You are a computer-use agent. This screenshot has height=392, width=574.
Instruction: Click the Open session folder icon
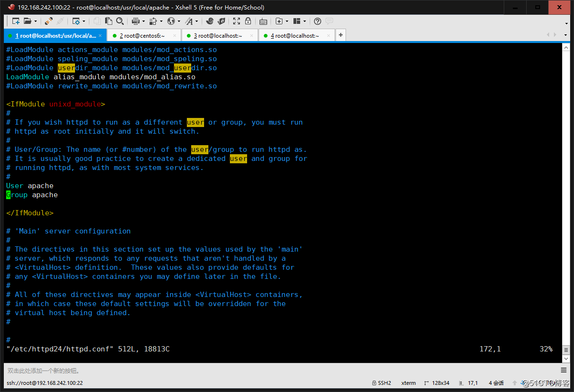[27, 21]
